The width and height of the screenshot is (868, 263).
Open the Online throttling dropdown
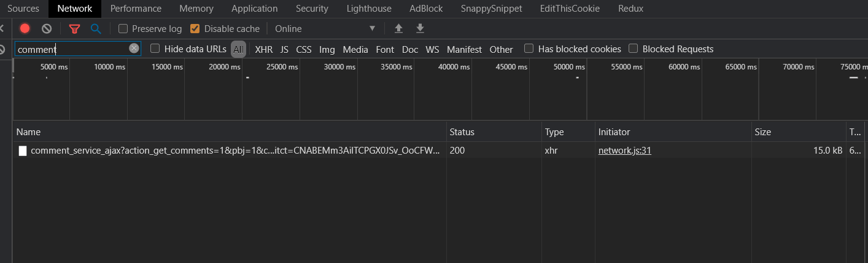(325, 28)
